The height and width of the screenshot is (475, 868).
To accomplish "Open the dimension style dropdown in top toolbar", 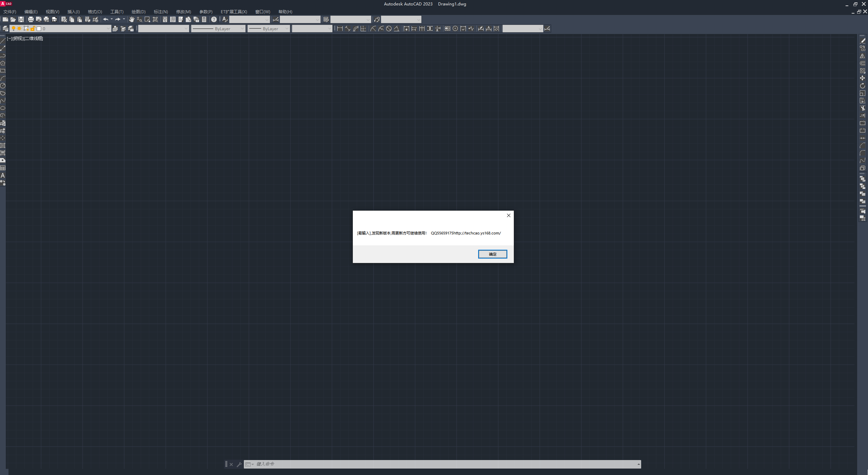I will [x=300, y=19].
